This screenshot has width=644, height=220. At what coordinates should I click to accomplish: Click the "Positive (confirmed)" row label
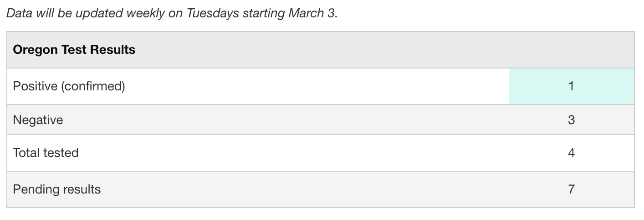tap(69, 86)
